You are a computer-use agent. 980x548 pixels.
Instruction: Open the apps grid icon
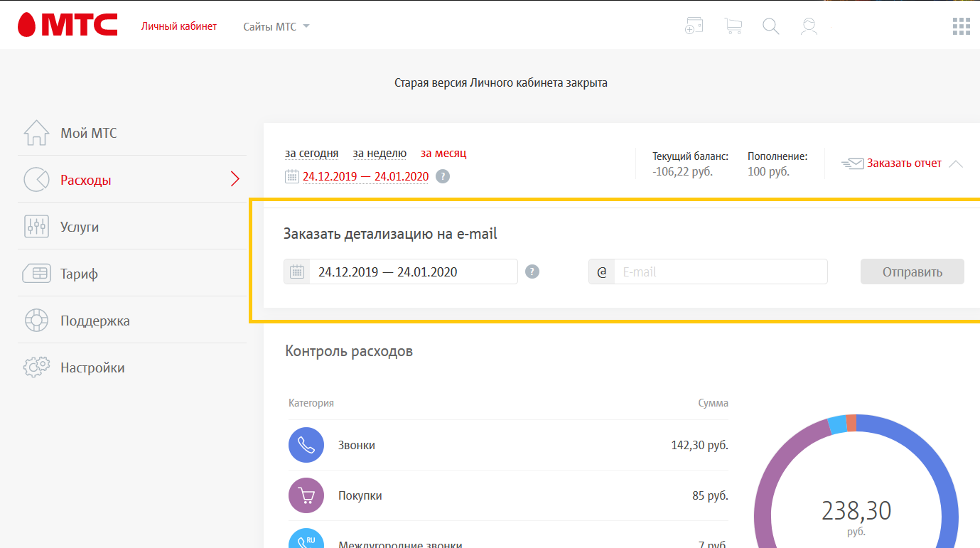(961, 26)
